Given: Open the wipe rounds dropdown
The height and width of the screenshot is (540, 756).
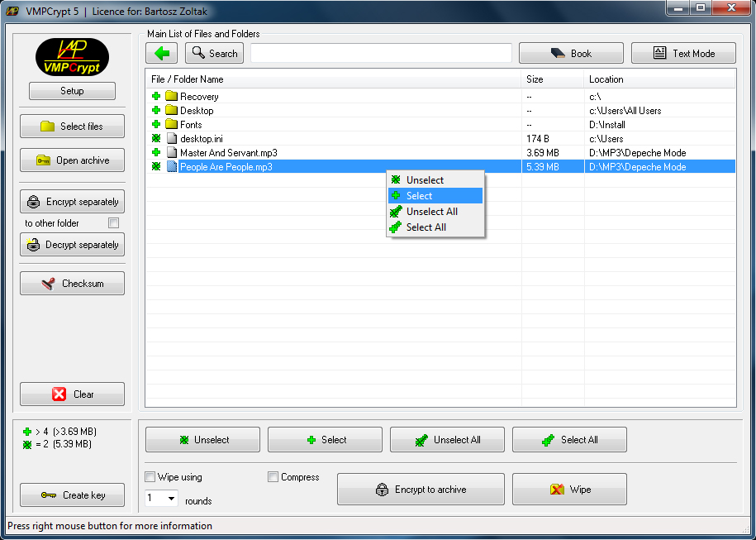Looking at the screenshot, I should [171, 498].
